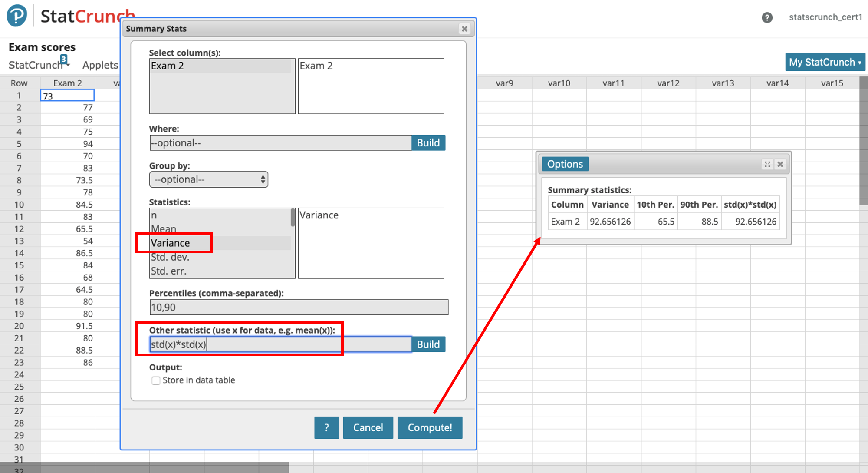Expand the Group by dropdown
The height and width of the screenshot is (473, 868).
pos(208,179)
